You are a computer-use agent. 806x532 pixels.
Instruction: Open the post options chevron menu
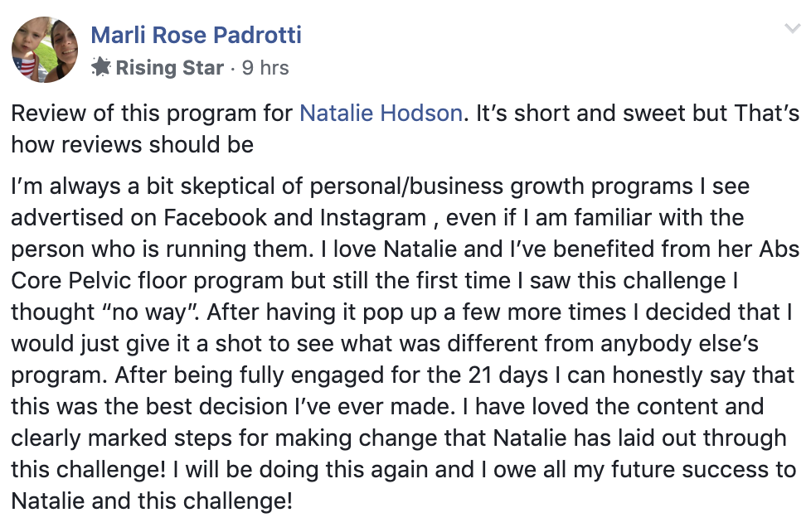point(792,28)
